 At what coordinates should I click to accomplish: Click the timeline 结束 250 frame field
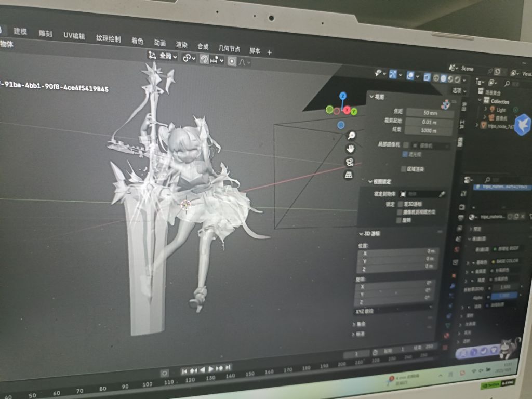423,347
